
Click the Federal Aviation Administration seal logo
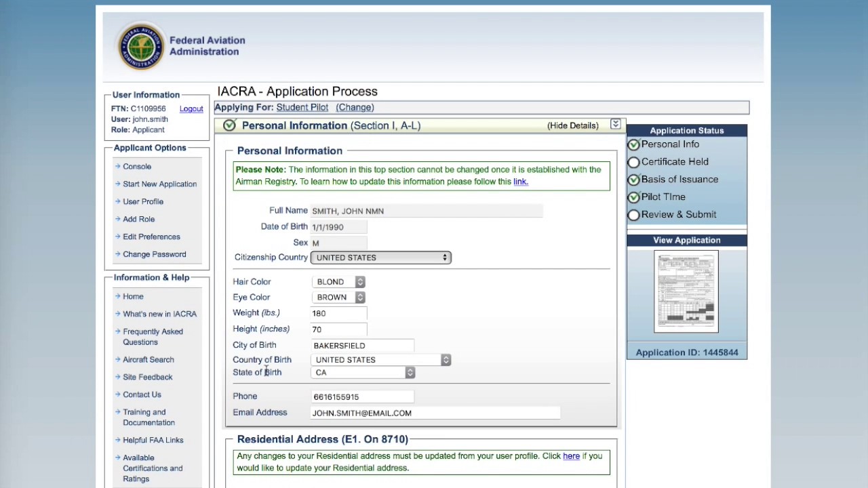click(x=142, y=46)
